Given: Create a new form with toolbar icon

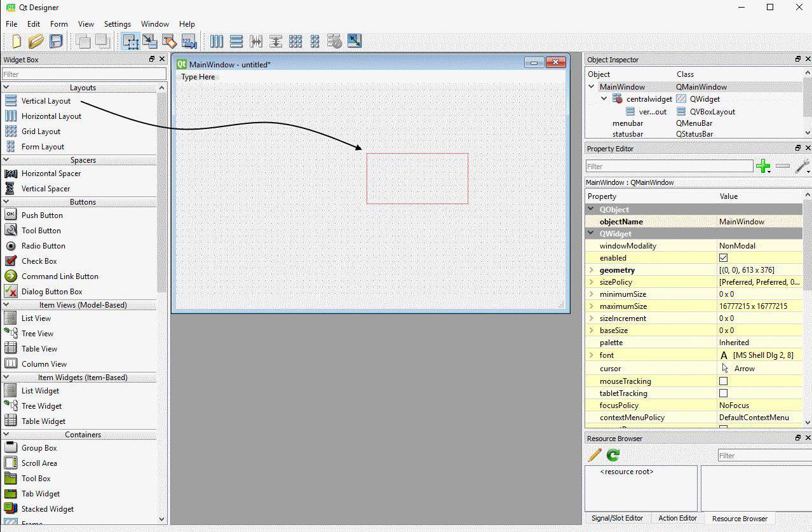Looking at the screenshot, I should 16,41.
